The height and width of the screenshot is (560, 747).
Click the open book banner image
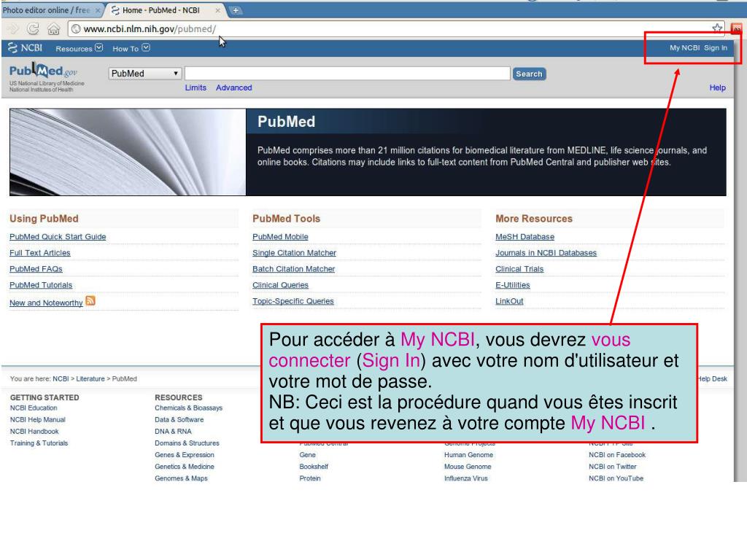128,152
